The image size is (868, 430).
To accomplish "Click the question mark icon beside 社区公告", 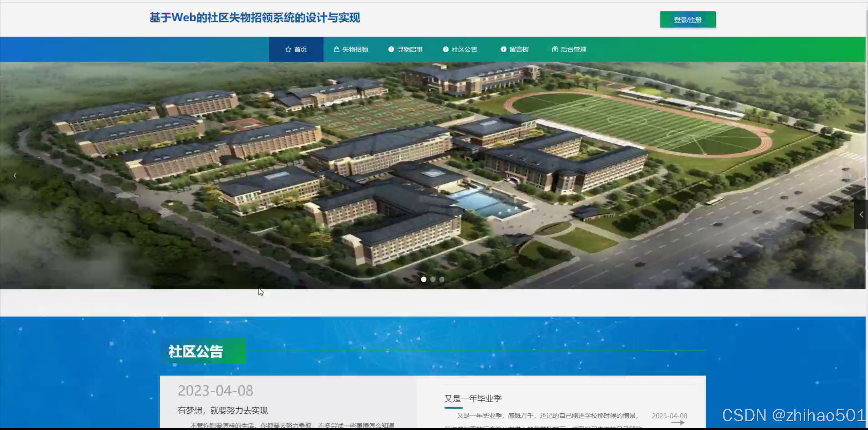I will 445,49.
